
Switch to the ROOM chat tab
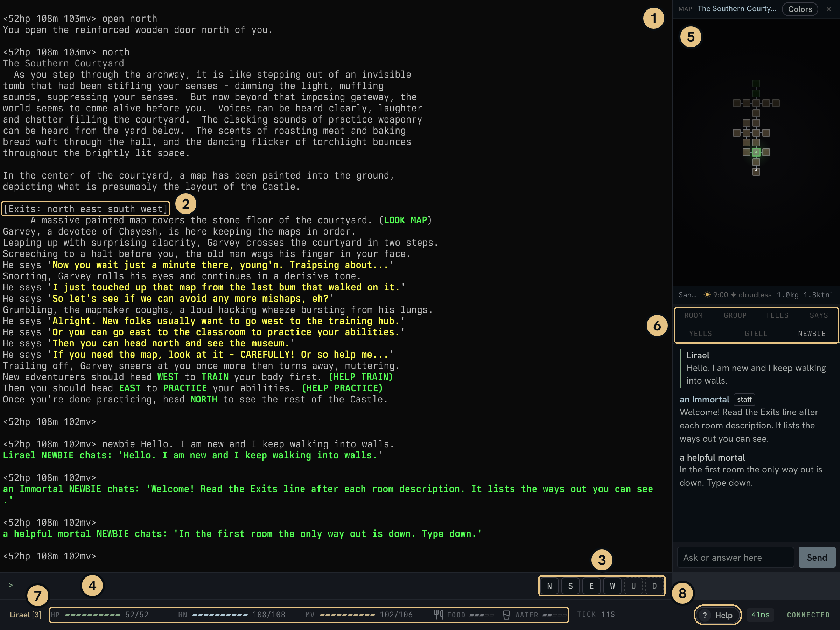click(x=693, y=315)
